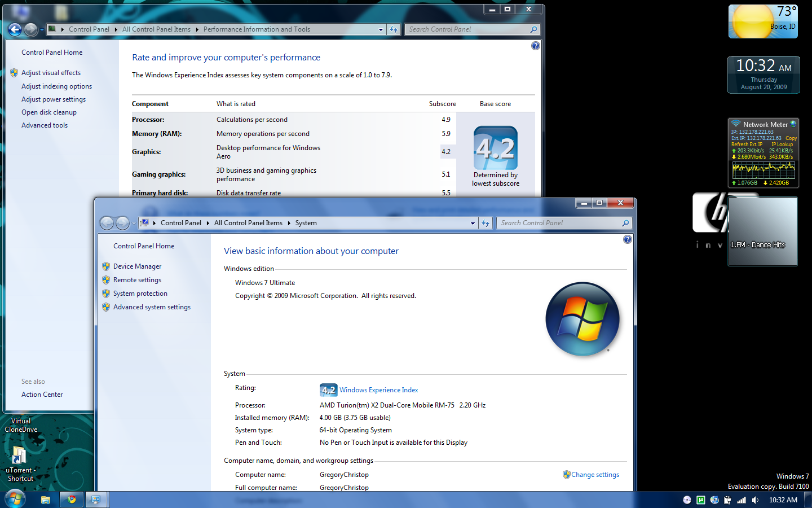The width and height of the screenshot is (812, 508).
Task: Open Device Manager
Action: (x=137, y=266)
